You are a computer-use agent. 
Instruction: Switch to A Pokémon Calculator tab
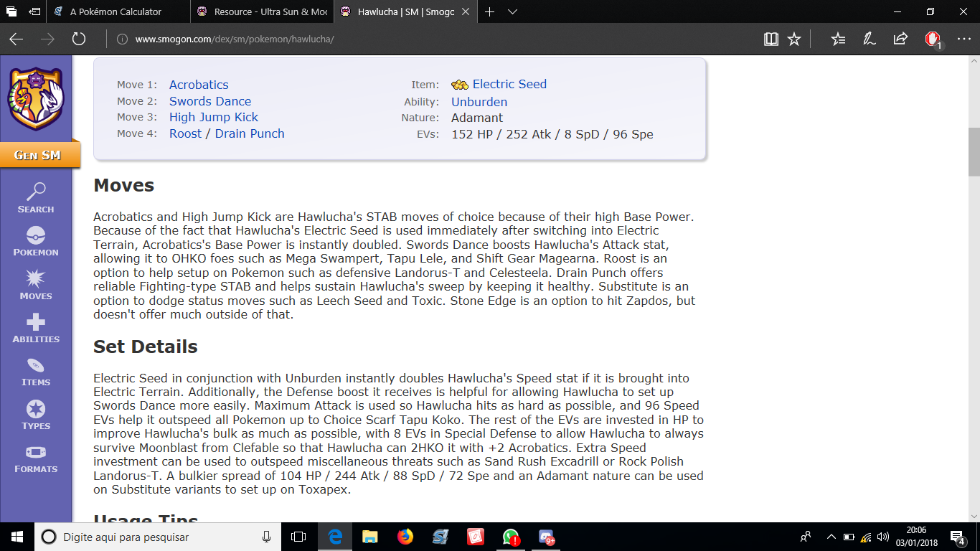[x=118, y=11]
